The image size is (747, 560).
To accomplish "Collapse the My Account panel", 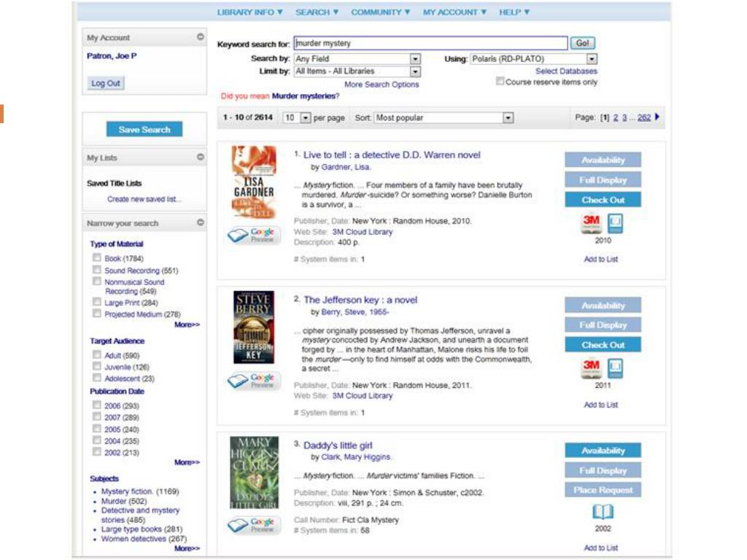I will 201,37.
